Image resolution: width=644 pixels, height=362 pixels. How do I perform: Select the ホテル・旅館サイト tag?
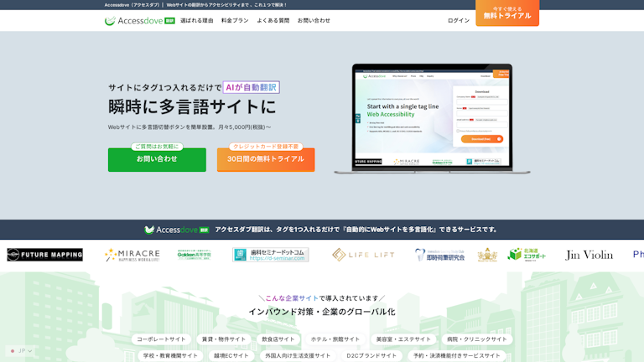335,339
